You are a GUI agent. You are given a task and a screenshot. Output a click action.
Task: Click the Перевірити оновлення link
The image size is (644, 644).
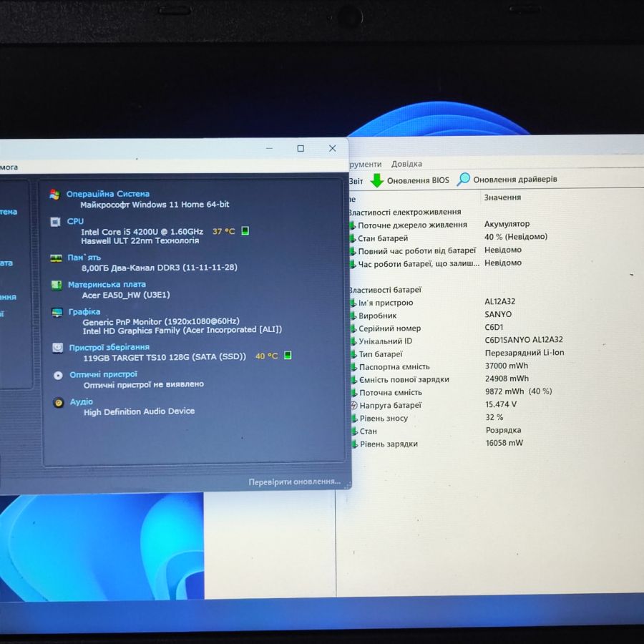point(295,482)
